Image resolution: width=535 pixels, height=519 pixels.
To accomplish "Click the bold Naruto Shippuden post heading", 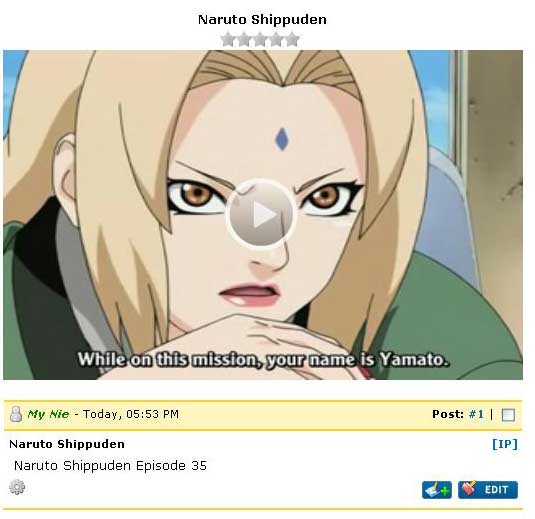I will (x=67, y=444).
